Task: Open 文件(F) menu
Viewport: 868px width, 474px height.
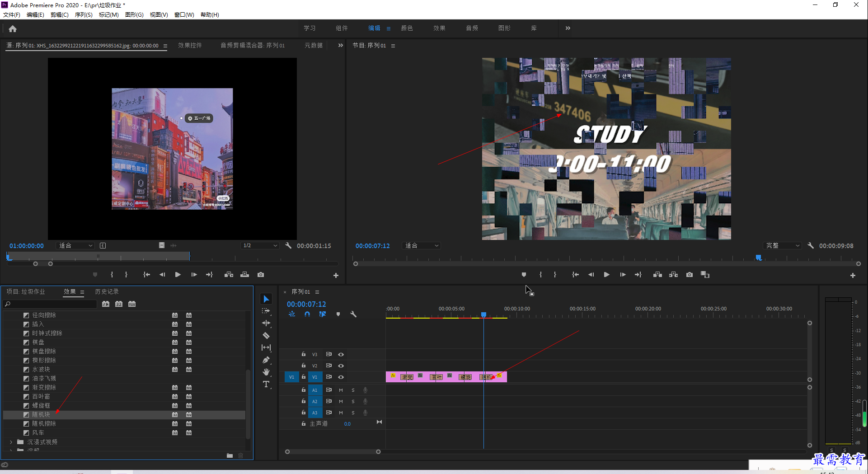Action: (12, 14)
